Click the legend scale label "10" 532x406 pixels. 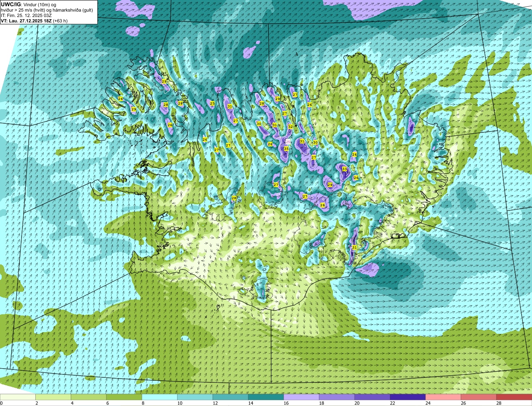(179, 403)
